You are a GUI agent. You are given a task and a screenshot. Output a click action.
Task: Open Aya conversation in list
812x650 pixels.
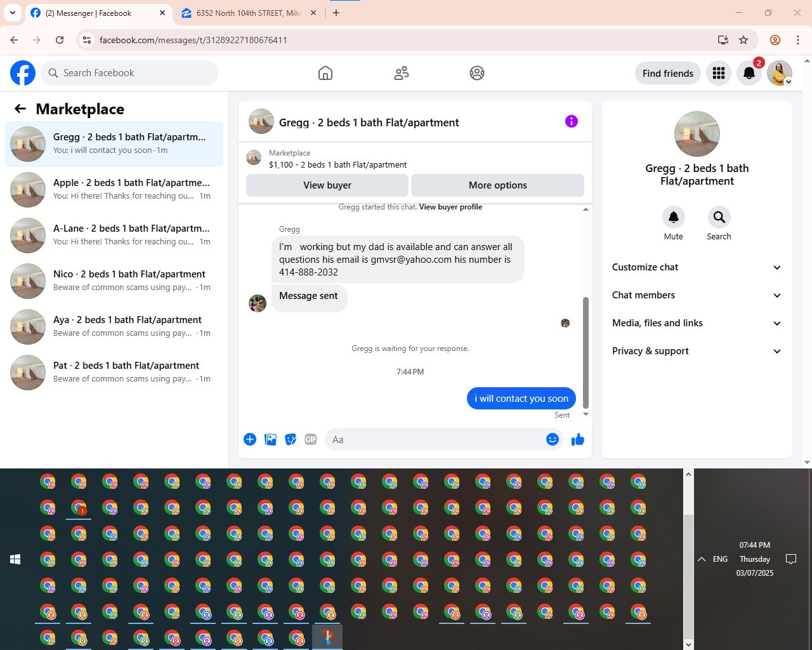[114, 327]
